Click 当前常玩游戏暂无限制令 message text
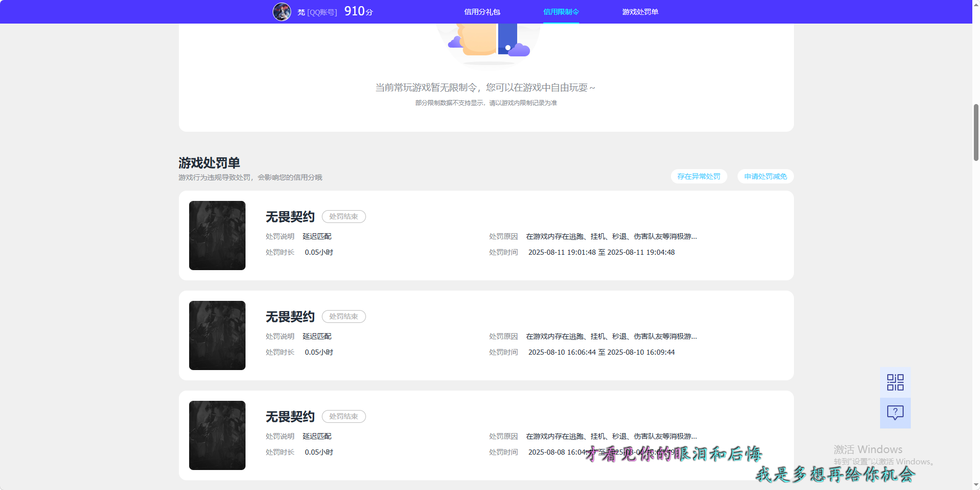The image size is (980, 490). coord(485,88)
